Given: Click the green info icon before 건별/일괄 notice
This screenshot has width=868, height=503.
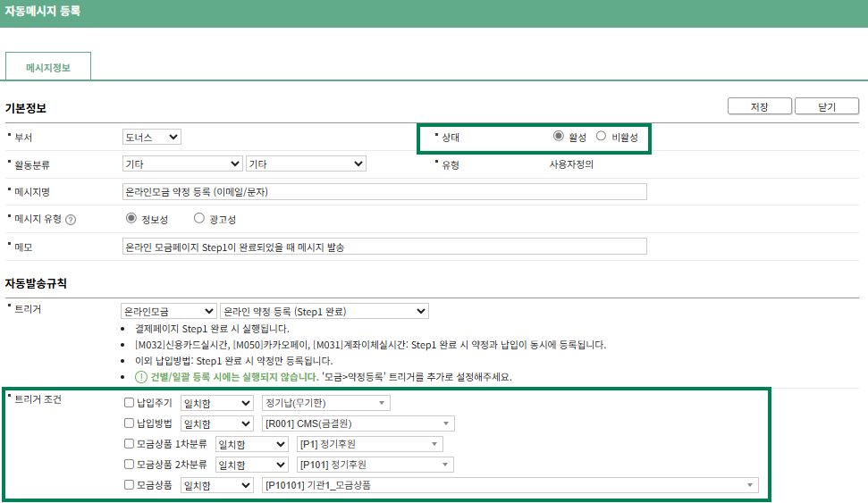Looking at the screenshot, I should pyautogui.click(x=141, y=377).
